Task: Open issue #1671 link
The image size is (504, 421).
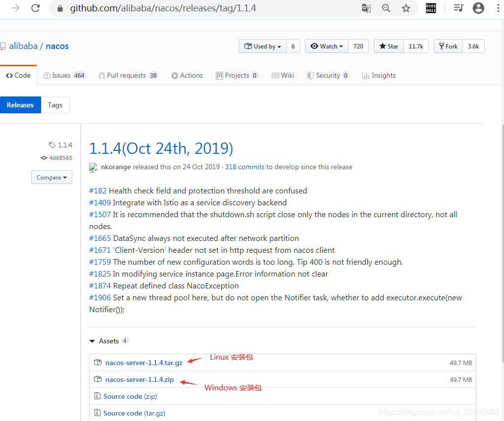Action: pos(100,250)
